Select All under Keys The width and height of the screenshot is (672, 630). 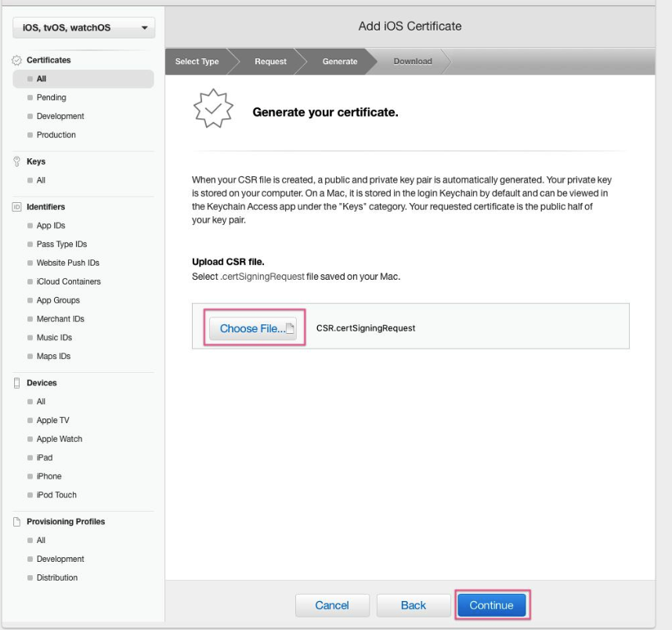click(42, 180)
